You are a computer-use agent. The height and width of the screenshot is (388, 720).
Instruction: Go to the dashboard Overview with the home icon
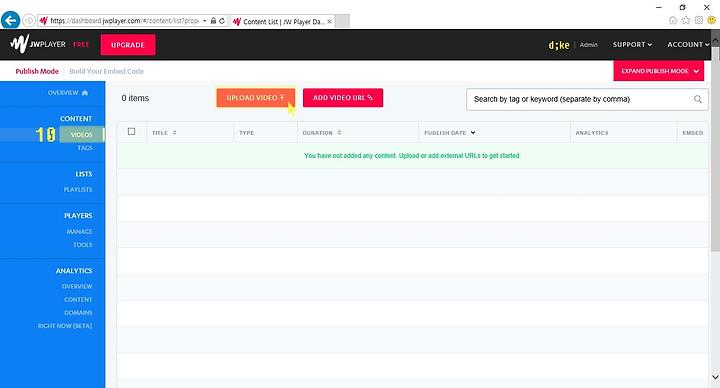pyautogui.click(x=68, y=93)
